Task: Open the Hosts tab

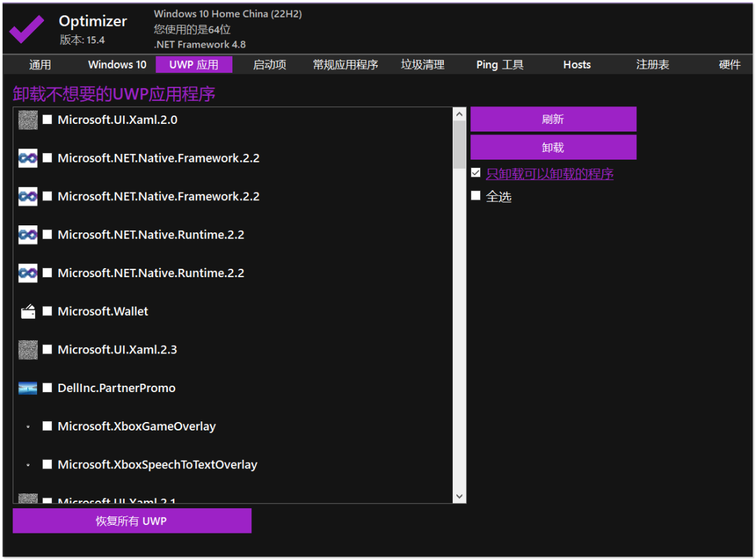Action: pos(577,64)
